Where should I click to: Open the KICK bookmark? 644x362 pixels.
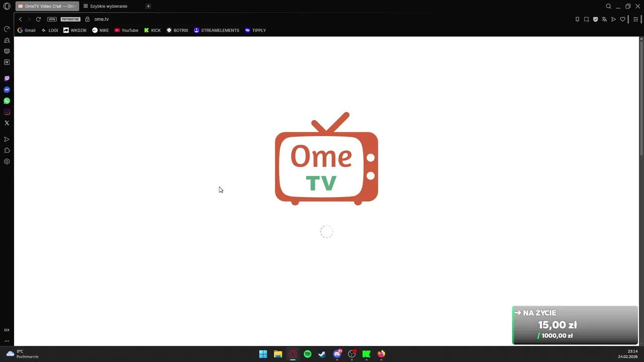(x=152, y=30)
